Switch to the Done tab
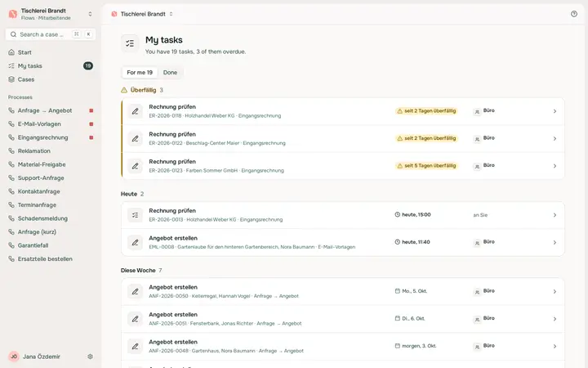This screenshot has width=588, height=368. click(x=170, y=73)
